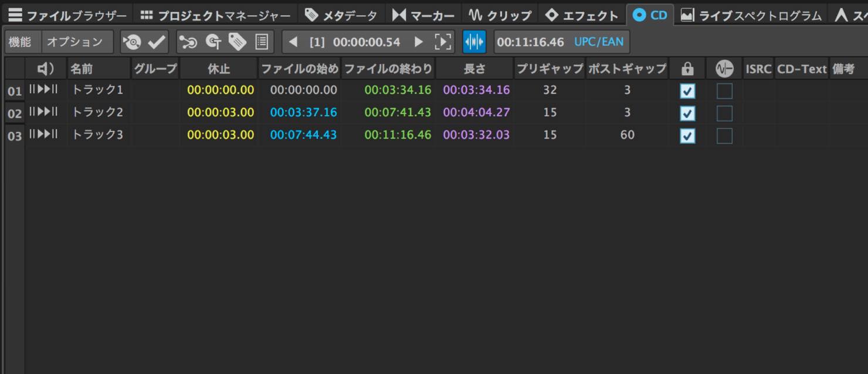
Task: Switch to the プロジェクトマネージャー tab
Action: pos(215,15)
